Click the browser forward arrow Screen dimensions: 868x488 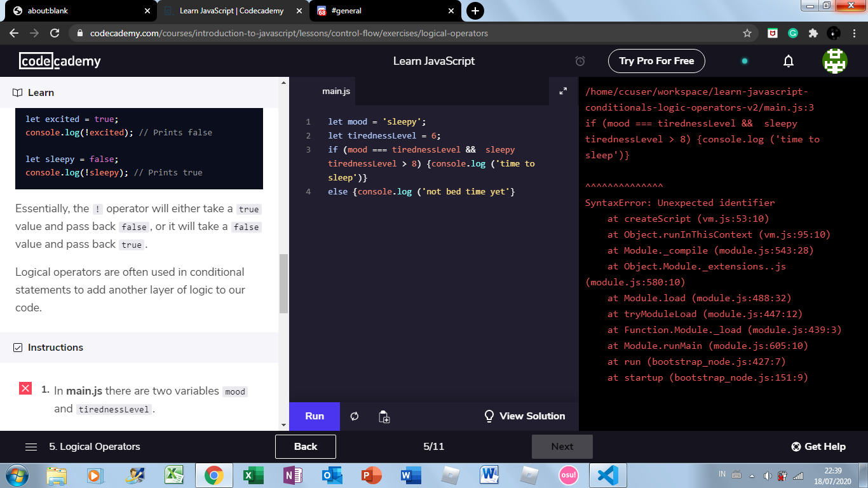(x=34, y=33)
